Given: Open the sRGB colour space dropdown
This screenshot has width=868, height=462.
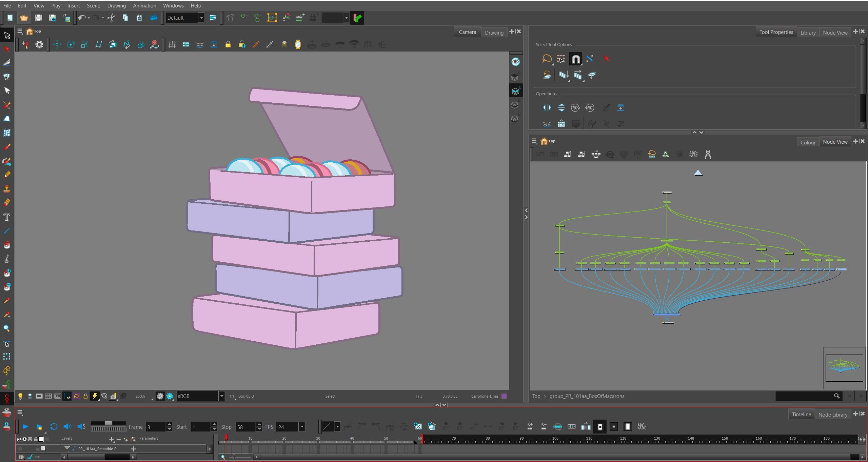Looking at the screenshot, I should pyautogui.click(x=221, y=396).
